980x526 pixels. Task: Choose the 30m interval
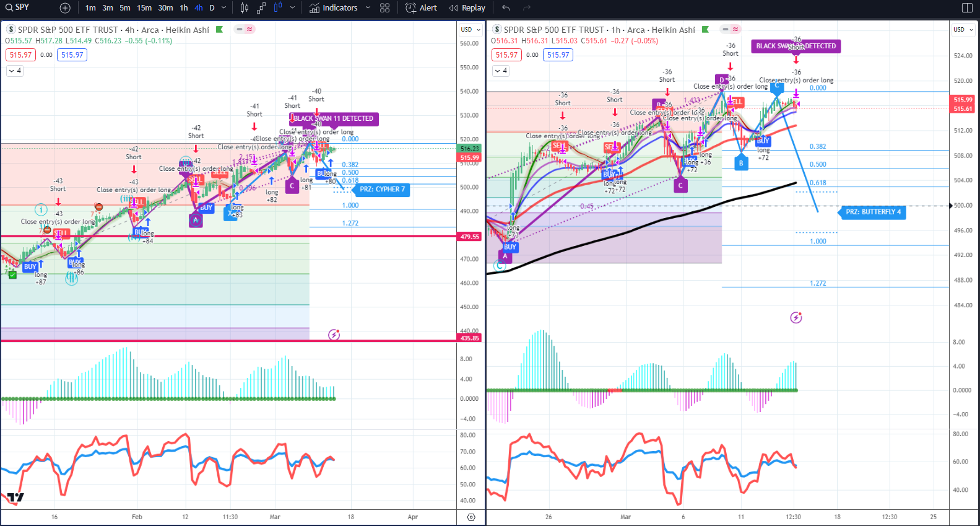point(165,8)
